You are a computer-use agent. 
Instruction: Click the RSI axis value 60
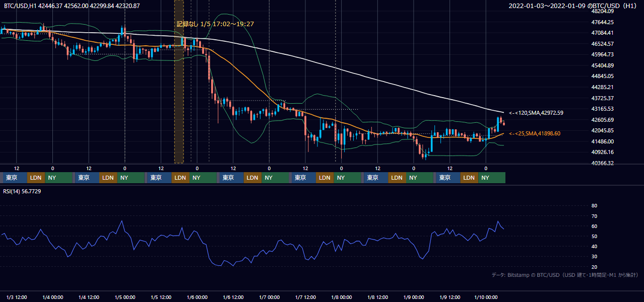pos(594,226)
